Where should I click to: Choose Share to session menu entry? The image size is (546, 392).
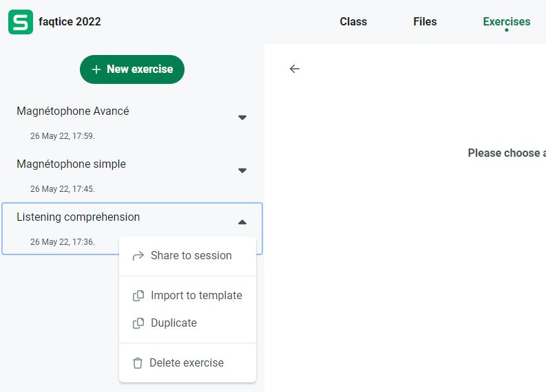(x=191, y=256)
